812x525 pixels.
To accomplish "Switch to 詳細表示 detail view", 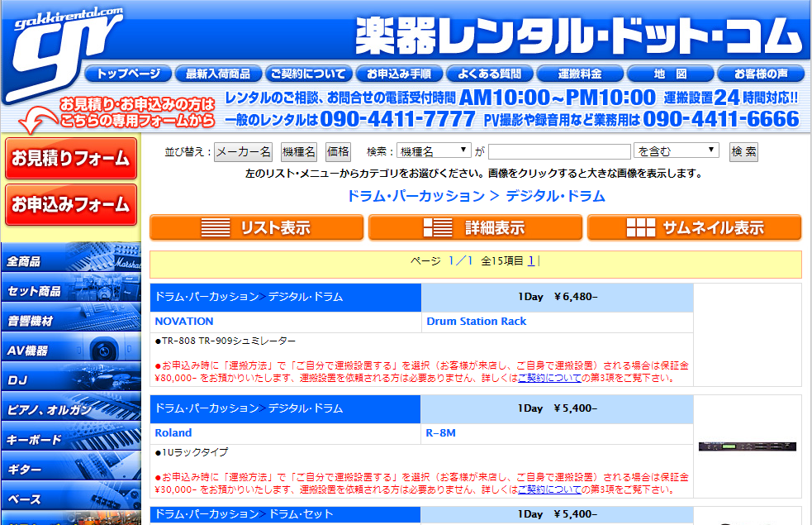I will (x=475, y=228).
